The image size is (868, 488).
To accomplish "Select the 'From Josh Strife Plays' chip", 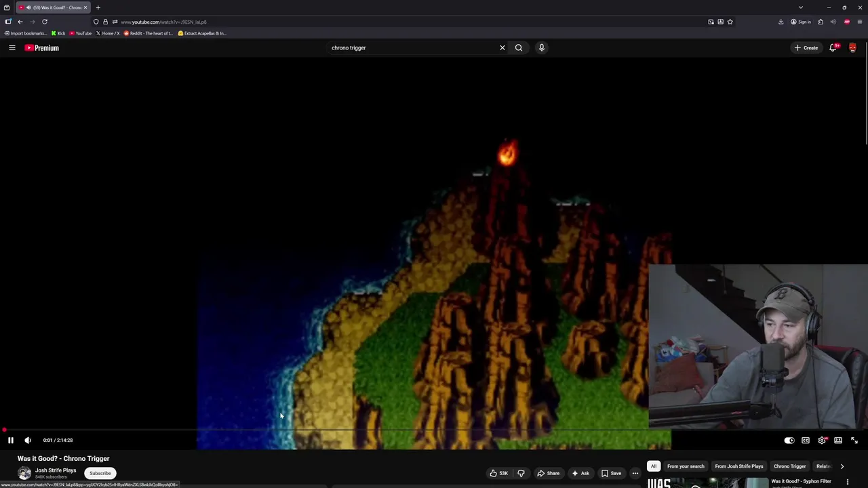I will pyautogui.click(x=739, y=466).
